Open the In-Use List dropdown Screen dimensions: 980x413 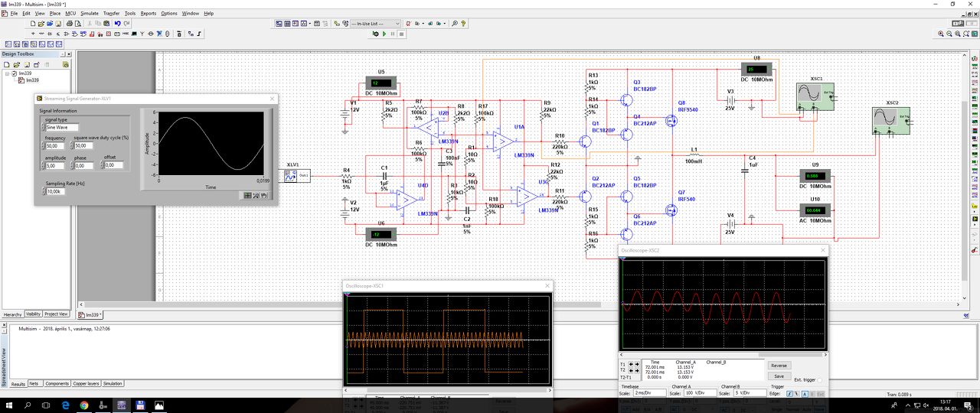coord(377,24)
